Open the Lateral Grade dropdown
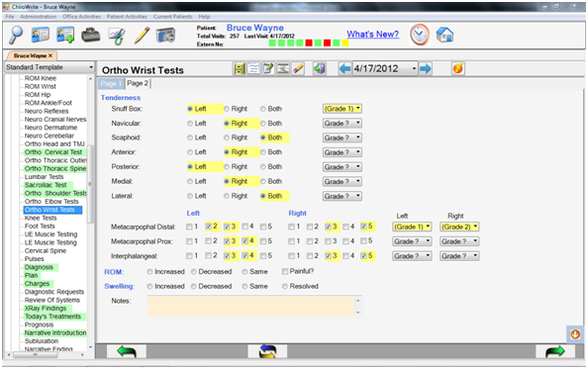 click(342, 196)
